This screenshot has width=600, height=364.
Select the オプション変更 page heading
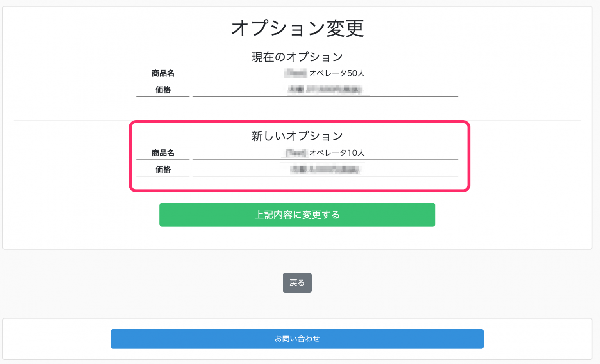(297, 28)
